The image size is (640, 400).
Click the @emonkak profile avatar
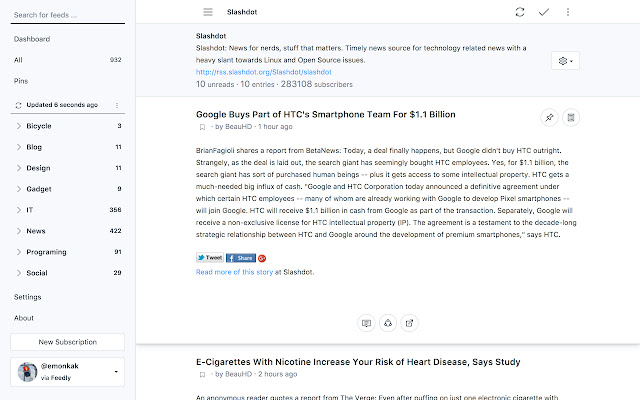tap(27, 372)
